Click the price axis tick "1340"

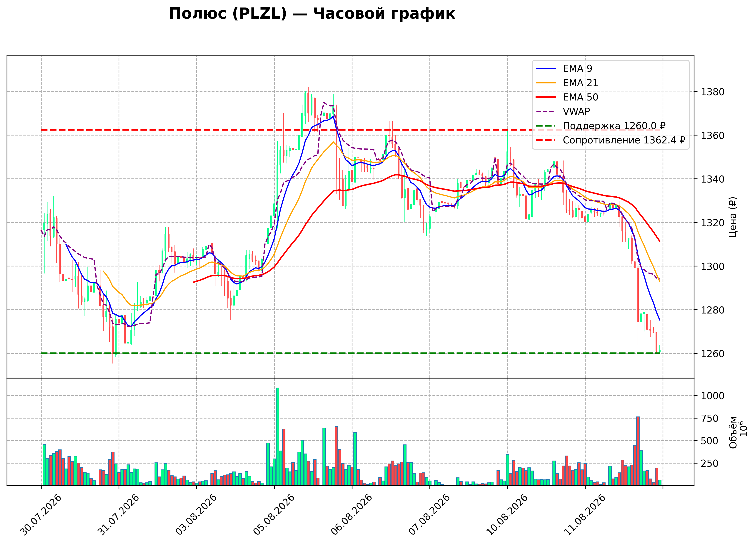coord(713,179)
